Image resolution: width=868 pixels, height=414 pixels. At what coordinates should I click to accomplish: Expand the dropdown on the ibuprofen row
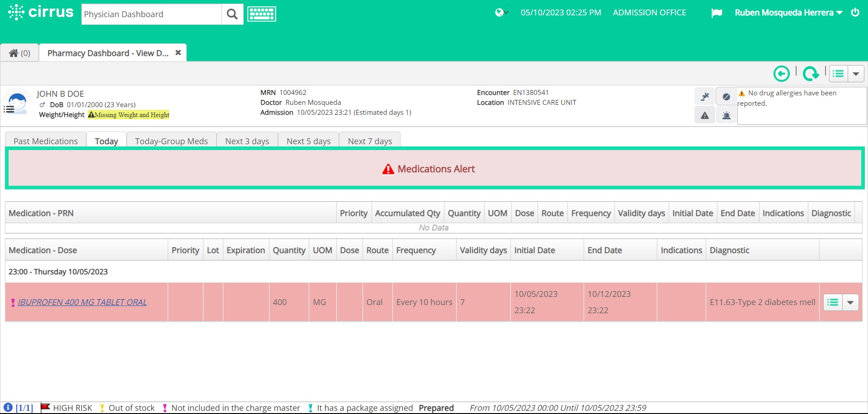pyautogui.click(x=851, y=302)
